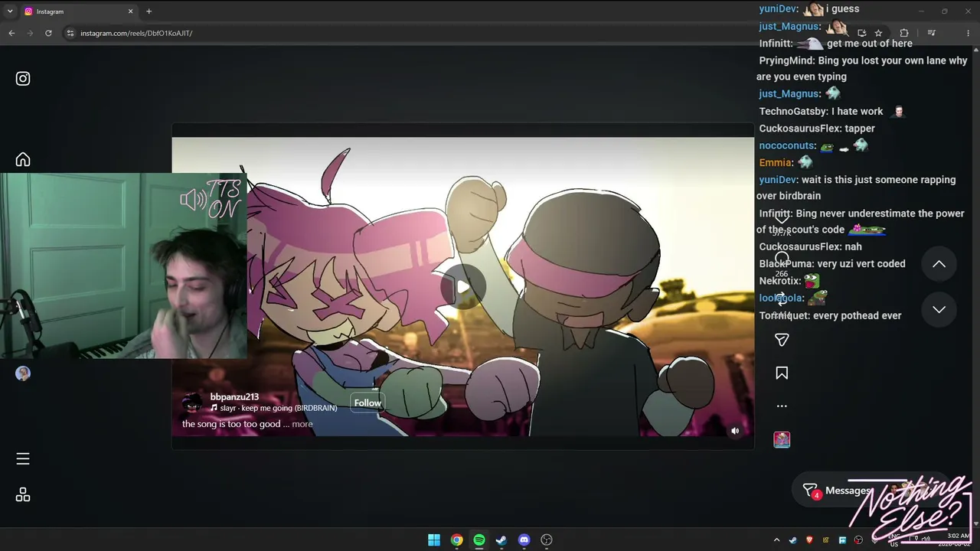Open the profile avatar in the sidebar
980x551 pixels.
(x=23, y=373)
